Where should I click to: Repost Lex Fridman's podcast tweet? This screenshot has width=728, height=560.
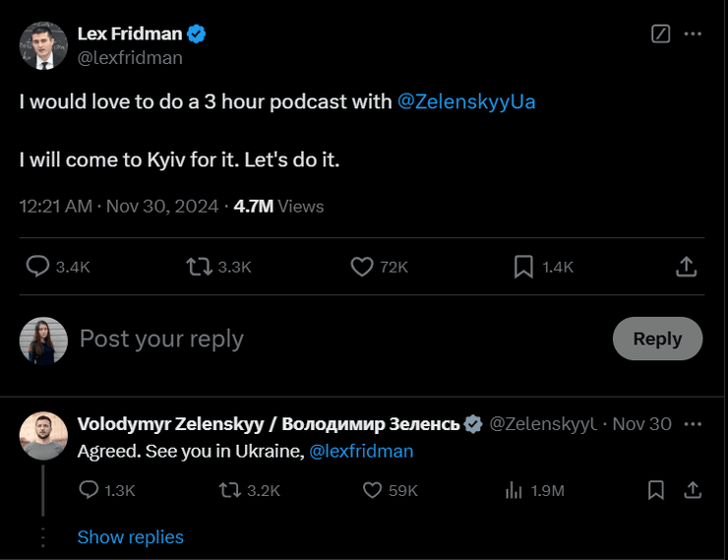coord(199,266)
